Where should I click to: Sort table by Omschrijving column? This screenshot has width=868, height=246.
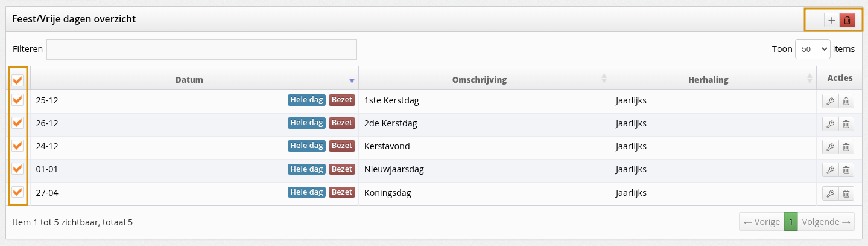pos(479,80)
